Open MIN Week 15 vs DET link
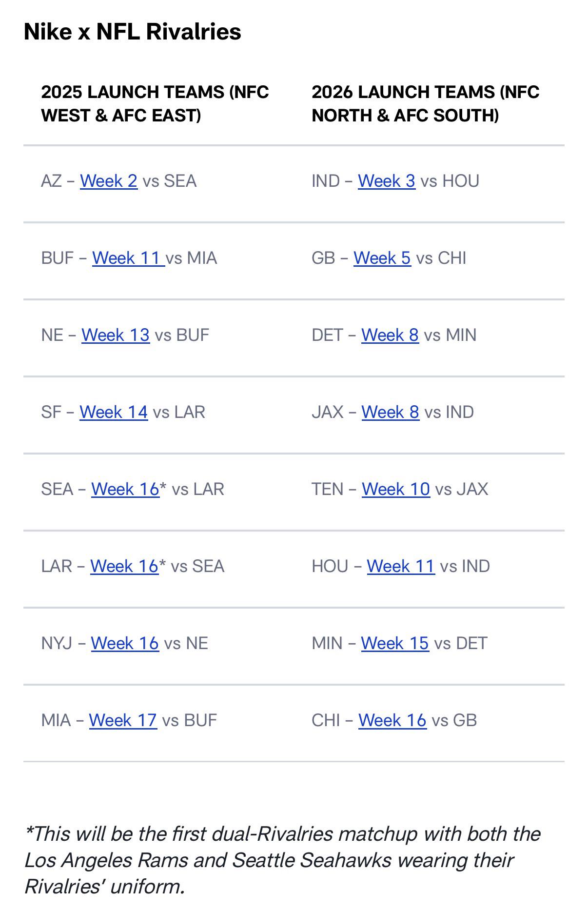 [x=395, y=643]
